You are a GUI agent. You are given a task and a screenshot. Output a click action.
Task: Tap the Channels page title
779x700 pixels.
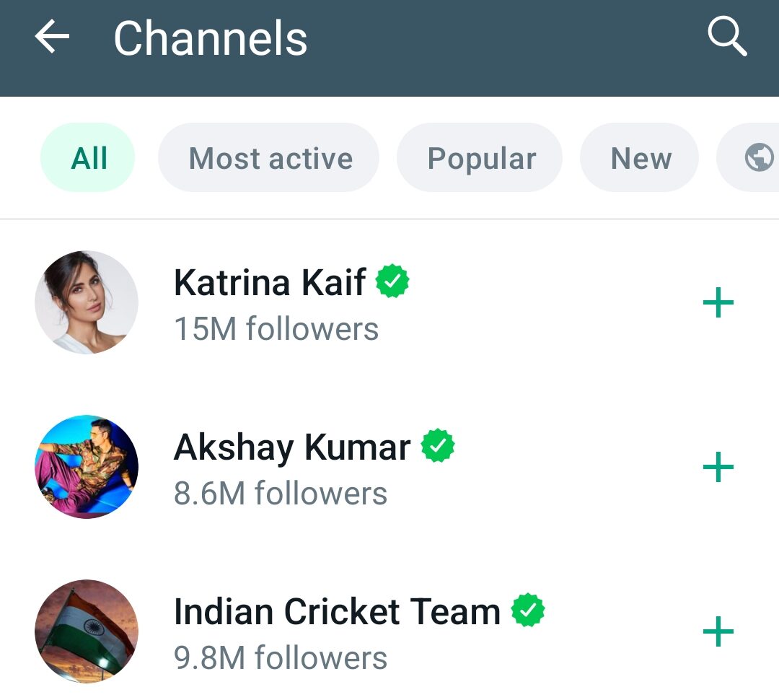pyautogui.click(x=211, y=38)
